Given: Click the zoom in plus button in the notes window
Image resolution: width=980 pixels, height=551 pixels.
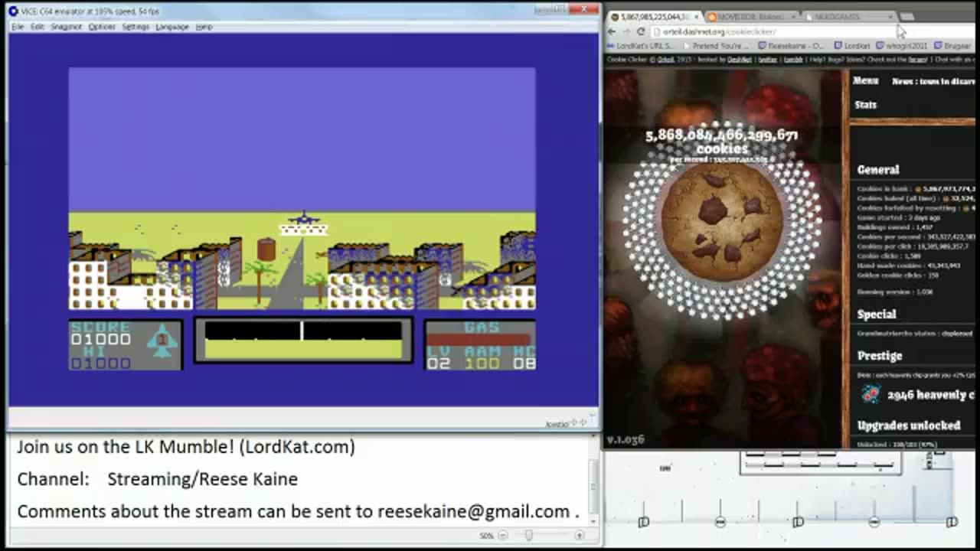Looking at the screenshot, I should pyautogui.click(x=580, y=536).
